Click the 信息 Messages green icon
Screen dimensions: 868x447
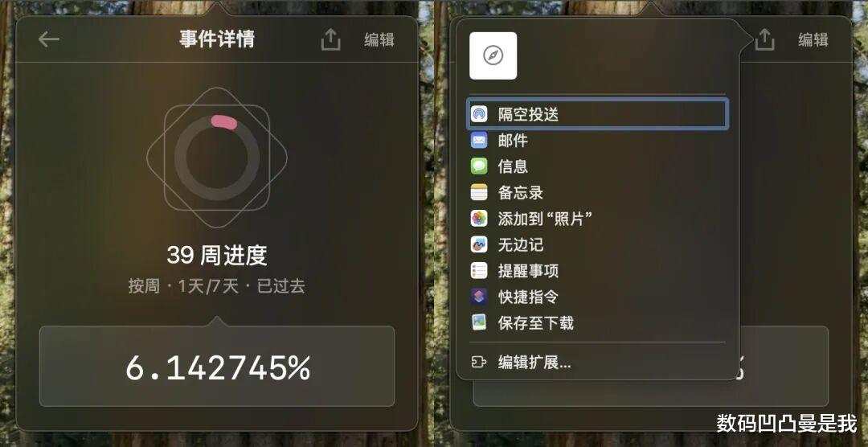479,166
